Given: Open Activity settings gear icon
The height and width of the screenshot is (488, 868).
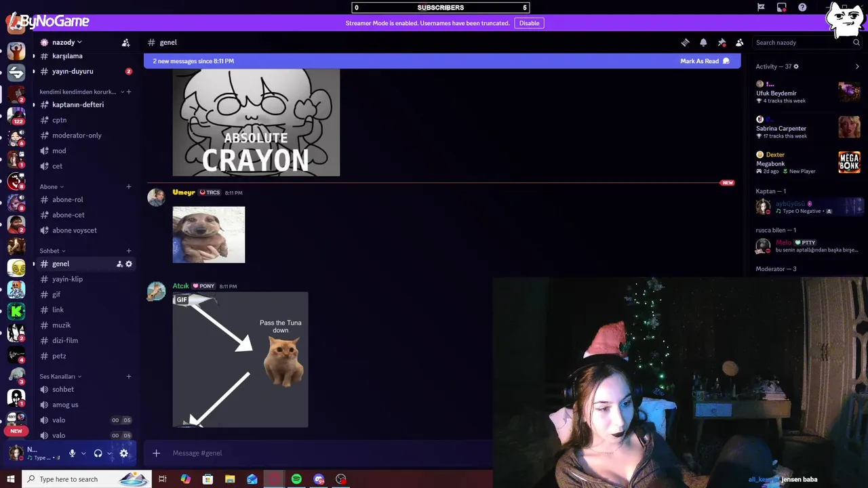Looking at the screenshot, I should point(796,66).
